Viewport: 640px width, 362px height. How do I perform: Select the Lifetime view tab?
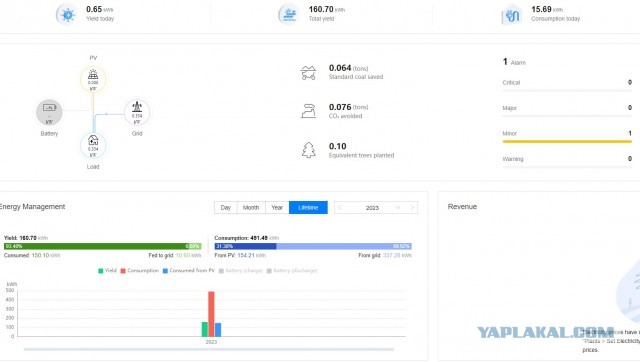pyautogui.click(x=308, y=207)
